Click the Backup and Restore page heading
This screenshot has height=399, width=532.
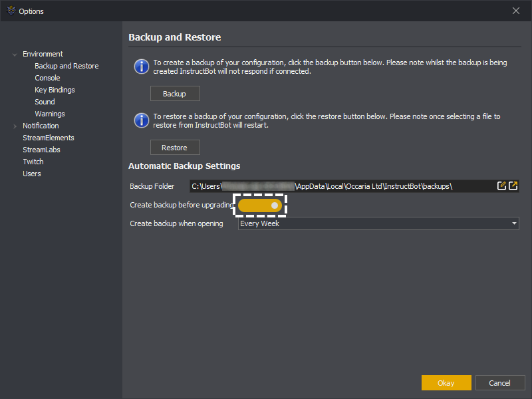[175, 37]
